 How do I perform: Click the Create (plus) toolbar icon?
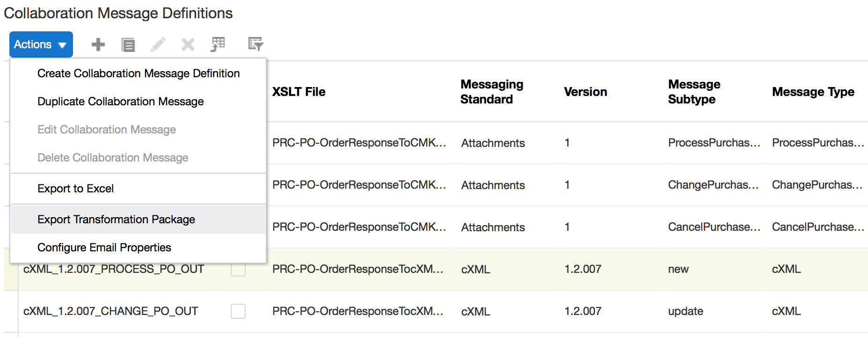(98, 44)
